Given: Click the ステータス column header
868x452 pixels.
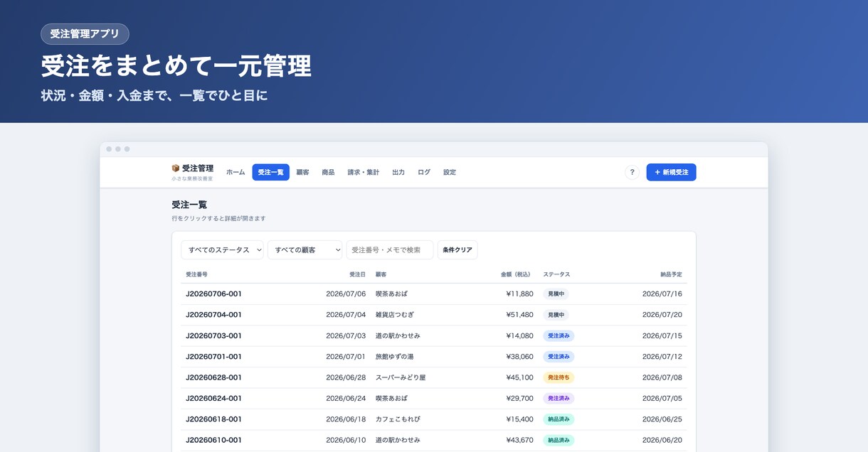Looking at the screenshot, I should click(x=556, y=274).
